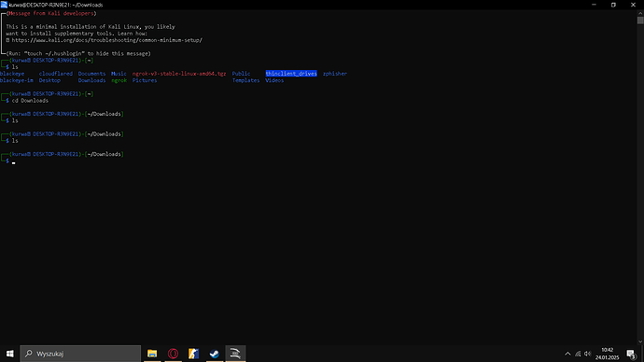The image size is (644, 362).
Task: Click the cloudflared entry in listing
Action: click(x=56, y=74)
